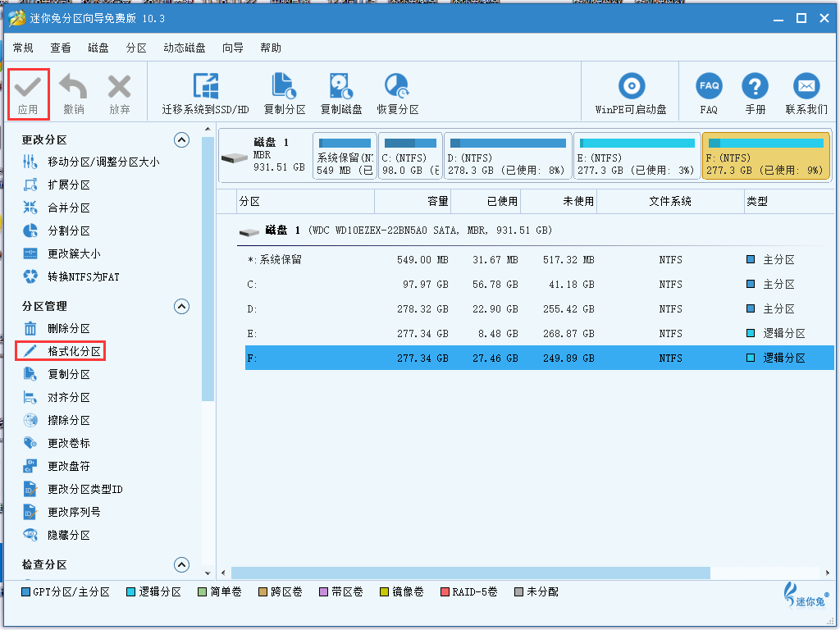Click the partition list horizontal scrollbar thumb

(471, 573)
